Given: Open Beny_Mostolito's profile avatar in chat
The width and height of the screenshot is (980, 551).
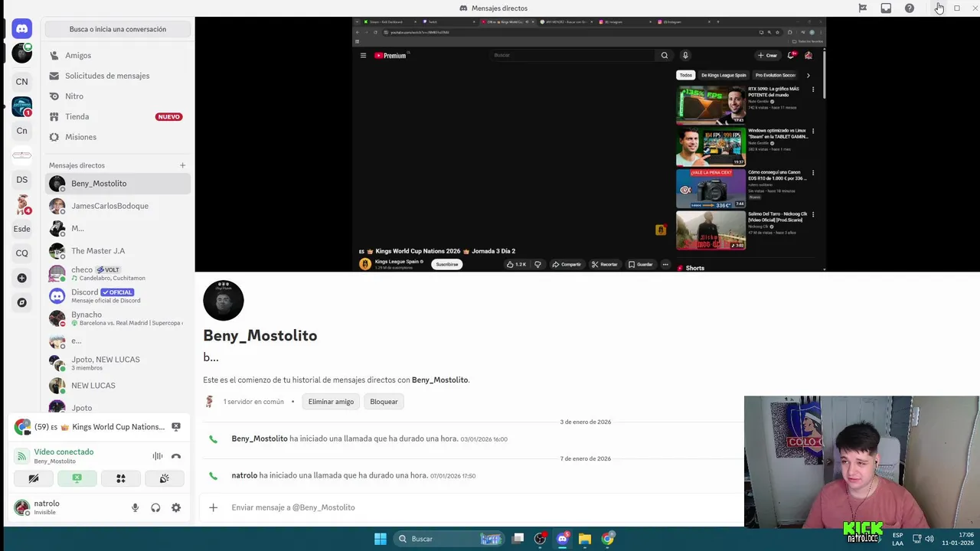Looking at the screenshot, I should point(224,300).
